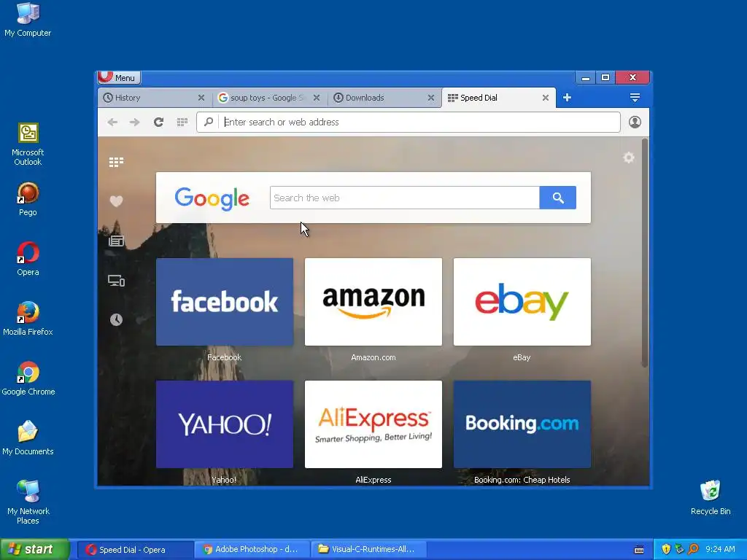Select My Documents desktop icon
The width and height of the screenshot is (747, 560).
click(28, 438)
